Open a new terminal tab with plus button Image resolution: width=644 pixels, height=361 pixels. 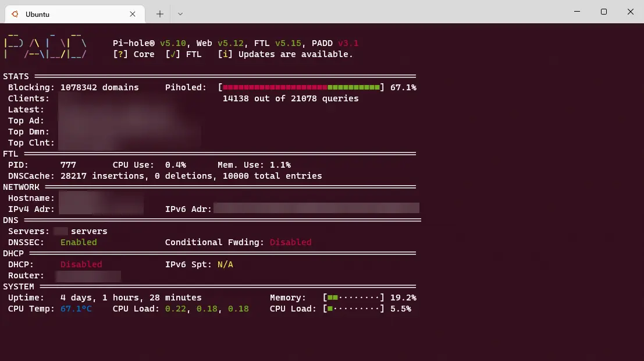(x=160, y=13)
